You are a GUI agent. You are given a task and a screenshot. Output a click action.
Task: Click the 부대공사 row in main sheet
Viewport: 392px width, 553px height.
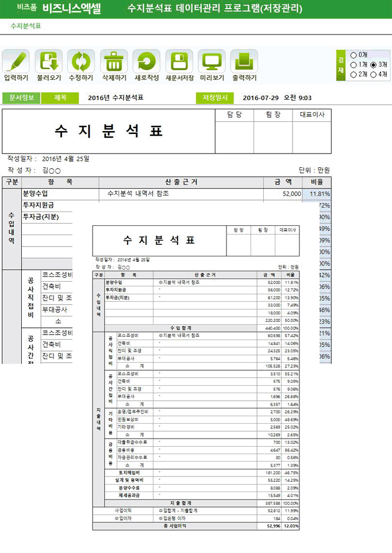[57, 310]
